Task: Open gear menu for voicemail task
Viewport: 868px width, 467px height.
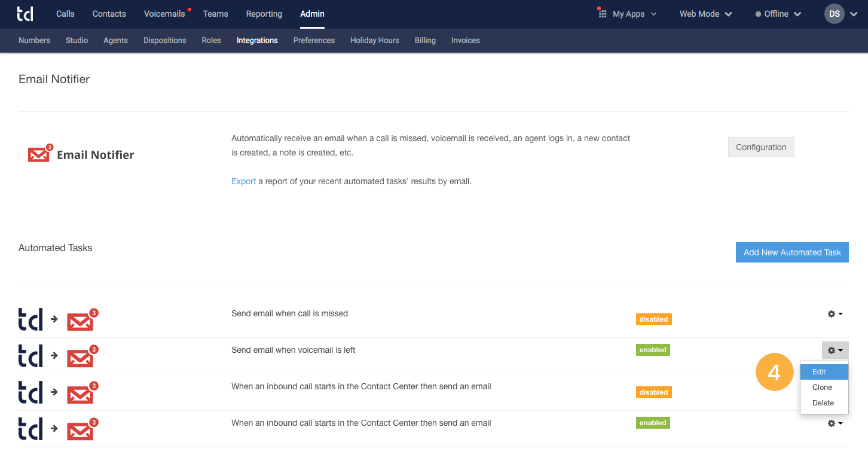Action: (x=835, y=350)
